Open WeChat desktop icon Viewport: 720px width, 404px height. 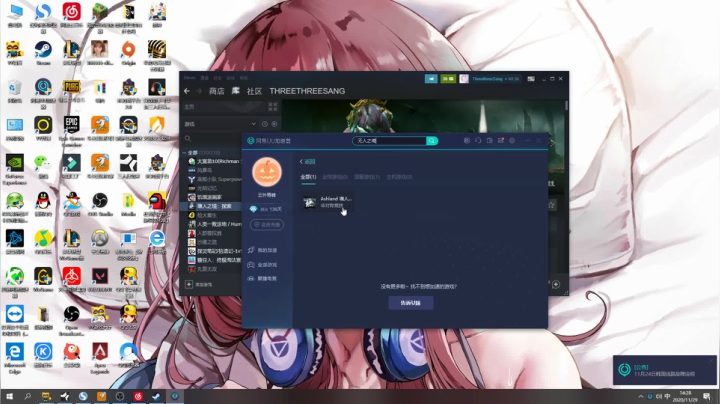click(43, 165)
